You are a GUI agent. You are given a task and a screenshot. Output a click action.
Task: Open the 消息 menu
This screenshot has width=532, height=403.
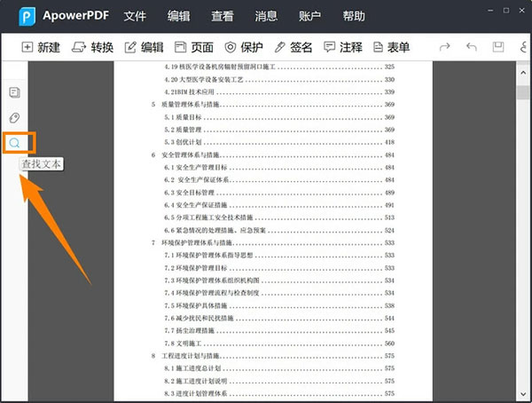click(x=266, y=16)
